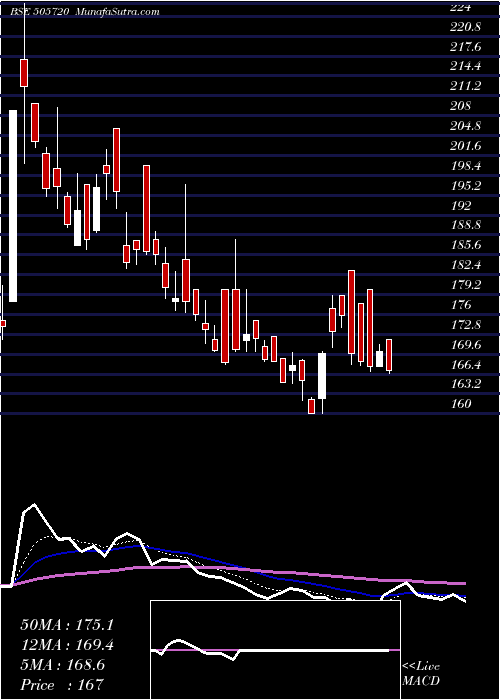This screenshot has height=700, width=500.
Task: Click the 169.6 price axis label
Action: pyautogui.click(x=465, y=344)
